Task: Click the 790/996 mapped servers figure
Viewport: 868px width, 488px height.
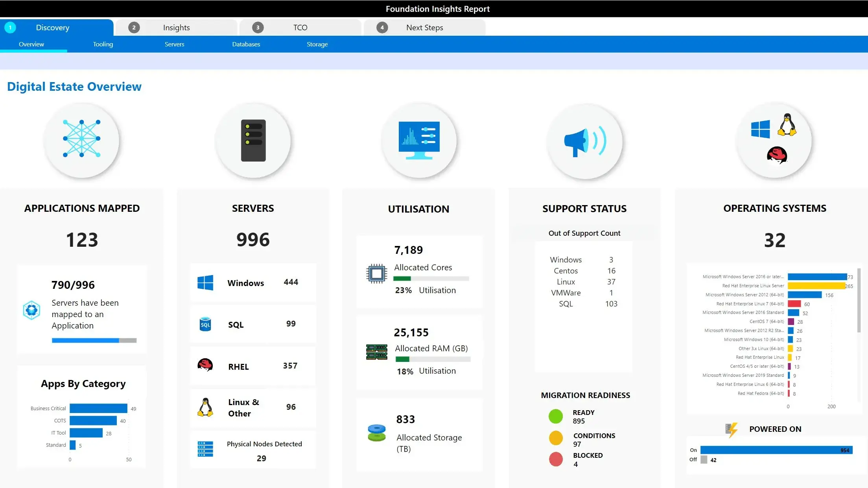Action: (73, 285)
